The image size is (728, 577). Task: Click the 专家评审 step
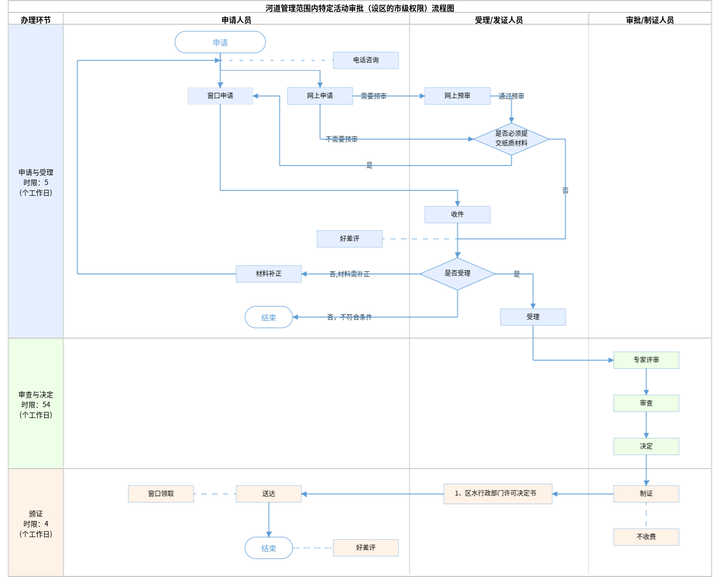(646, 360)
